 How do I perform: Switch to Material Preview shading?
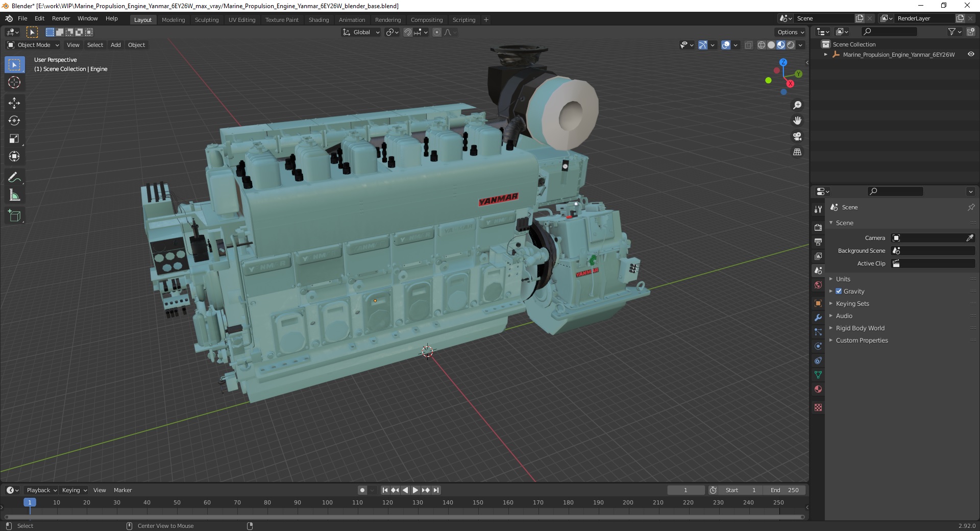[781, 45]
